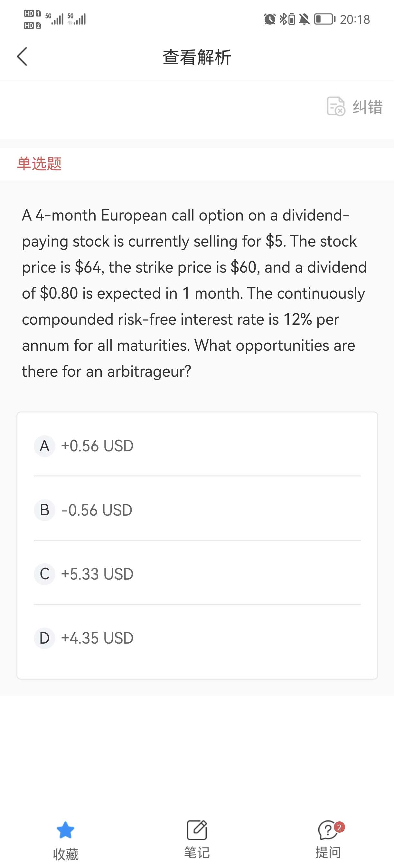
Task: Tap the battery indicator in status bar
Action: pyautogui.click(x=324, y=19)
